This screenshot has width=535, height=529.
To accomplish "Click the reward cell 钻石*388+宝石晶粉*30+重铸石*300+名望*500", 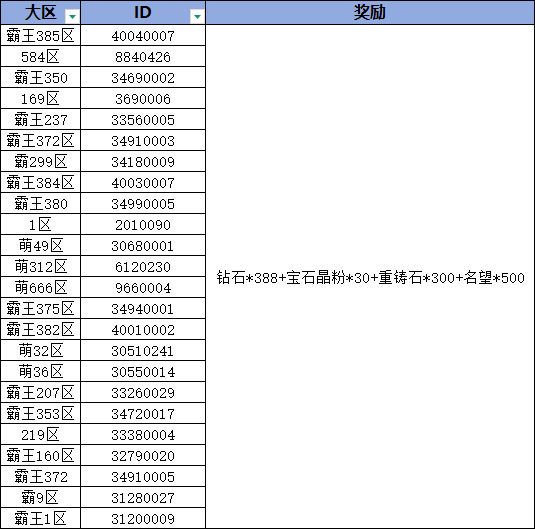I will tap(370, 277).
